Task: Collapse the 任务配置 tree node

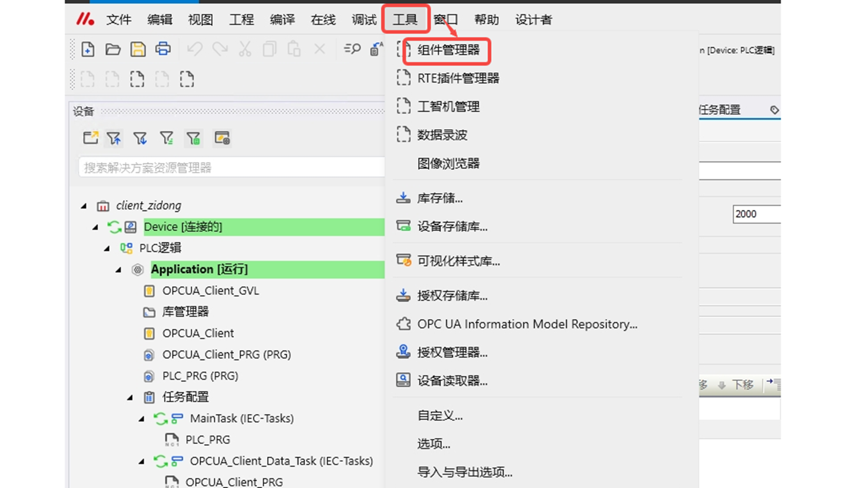Action: click(x=130, y=398)
